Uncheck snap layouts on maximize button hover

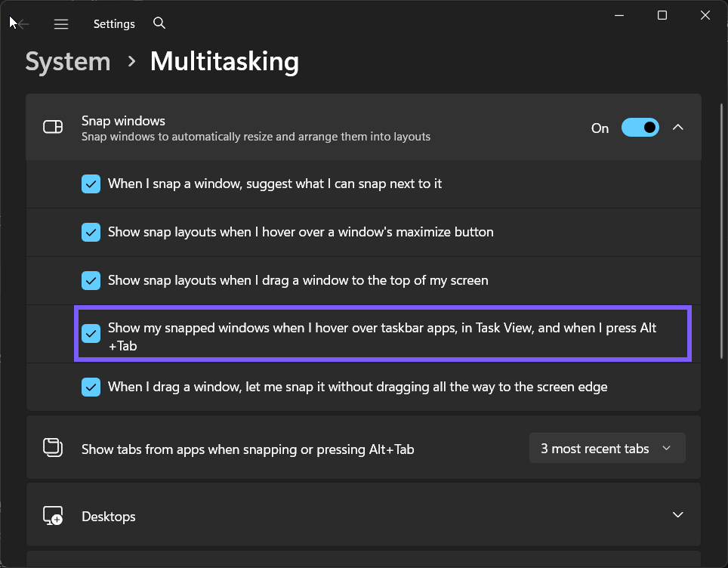(x=91, y=232)
